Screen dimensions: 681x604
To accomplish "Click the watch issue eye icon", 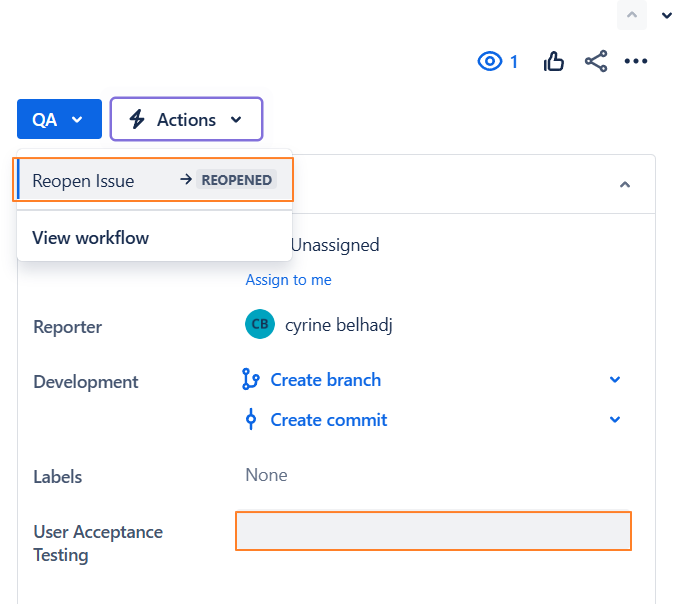I will tap(489, 62).
